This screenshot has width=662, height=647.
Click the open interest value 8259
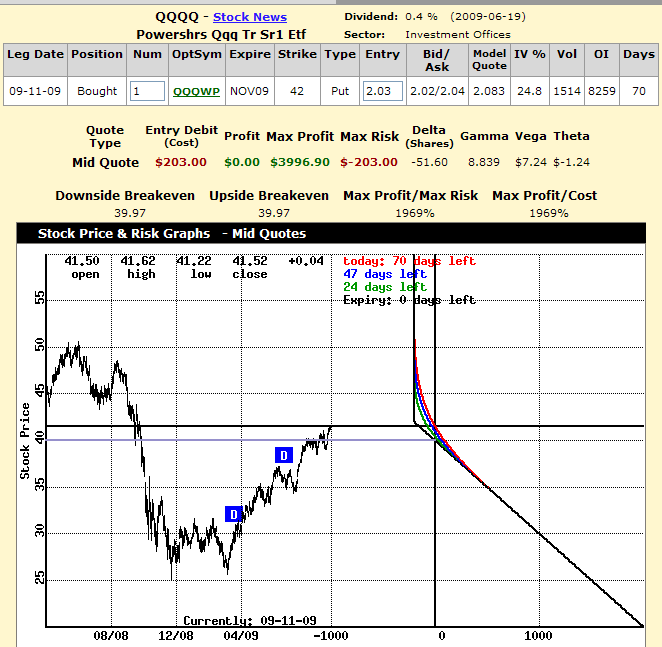click(602, 91)
